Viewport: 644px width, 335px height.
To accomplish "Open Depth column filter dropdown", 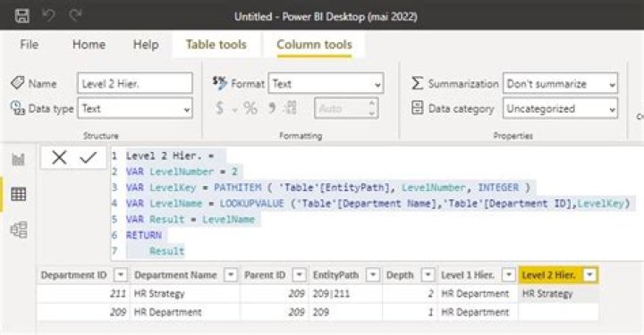I will [x=428, y=275].
